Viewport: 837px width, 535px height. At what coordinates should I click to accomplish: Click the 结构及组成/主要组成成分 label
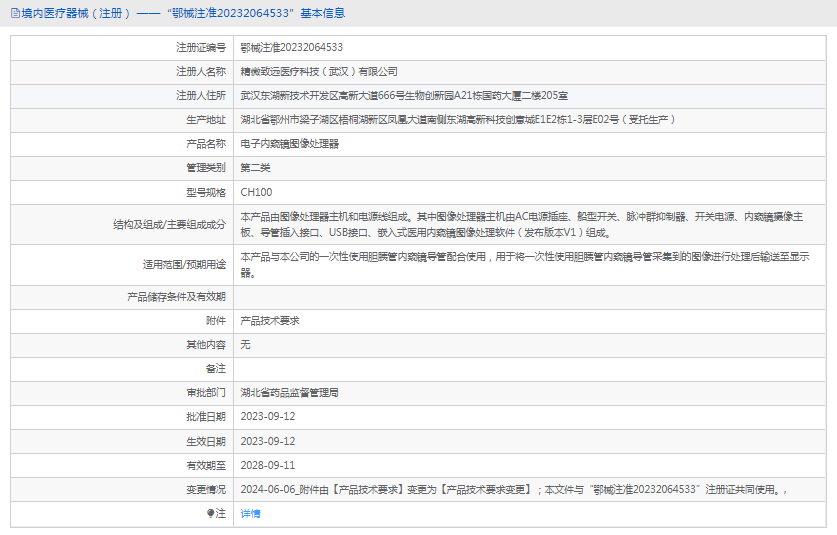(169, 225)
